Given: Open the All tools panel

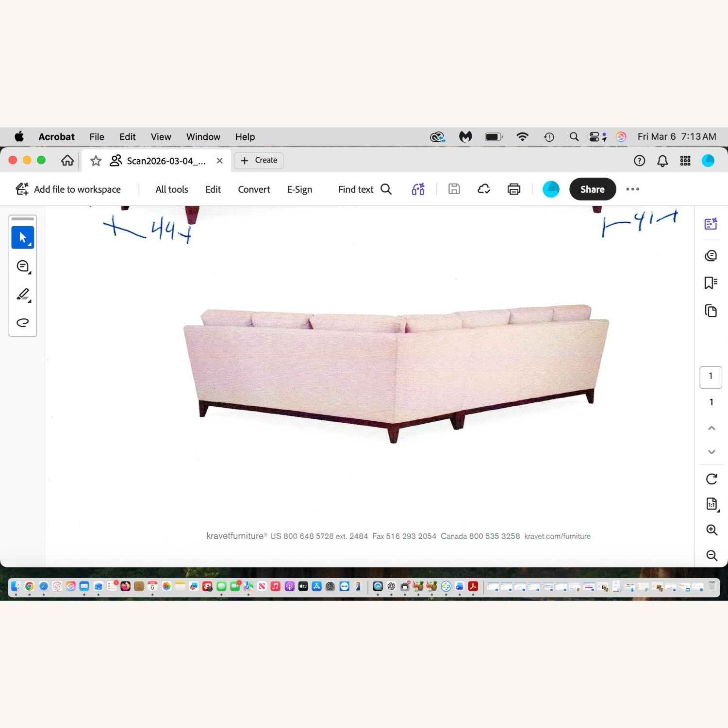Looking at the screenshot, I should (x=172, y=189).
